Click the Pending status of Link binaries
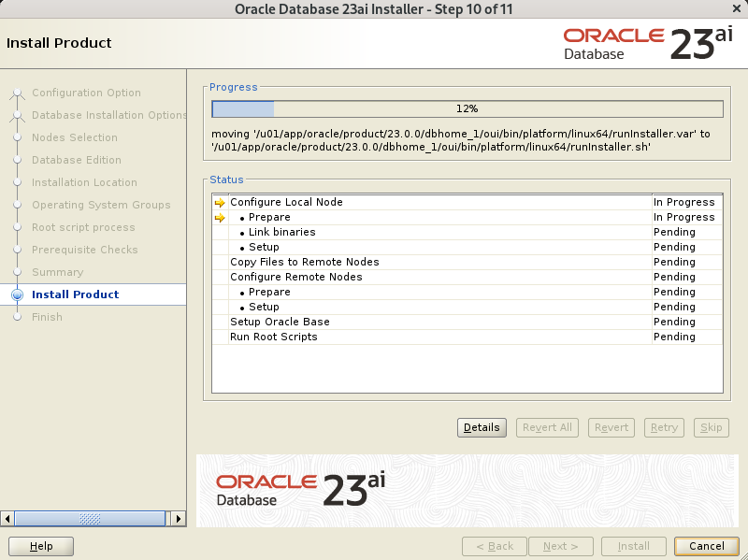Viewport: 748px width, 560px height. [x=674, y=232]
